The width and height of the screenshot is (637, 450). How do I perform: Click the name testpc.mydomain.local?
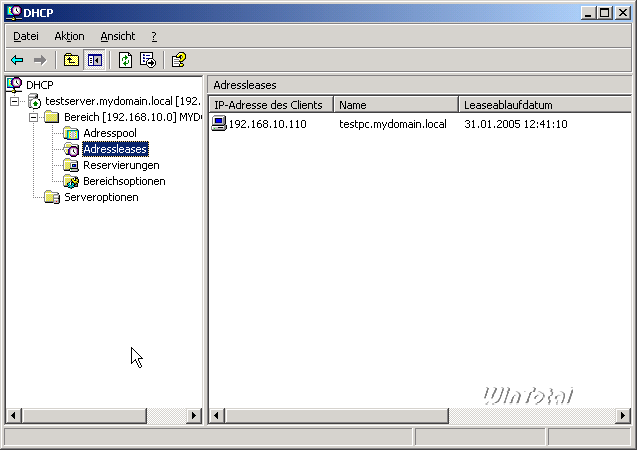tap(392, 124)
